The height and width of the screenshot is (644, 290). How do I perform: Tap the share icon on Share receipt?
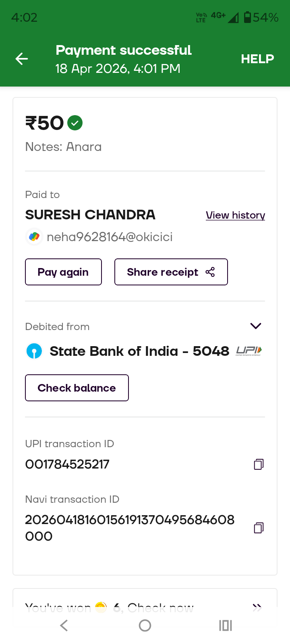click(x=210, y=272)
